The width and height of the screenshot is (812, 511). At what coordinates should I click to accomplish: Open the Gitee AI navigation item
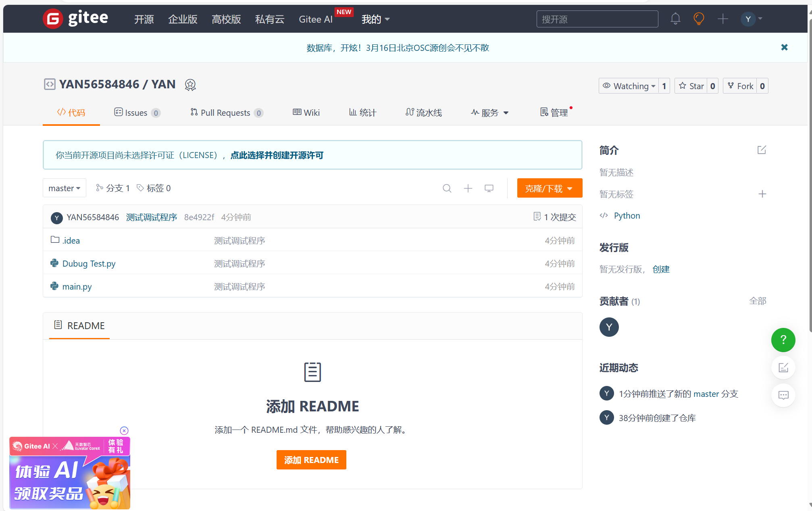(x=316, y=19)
